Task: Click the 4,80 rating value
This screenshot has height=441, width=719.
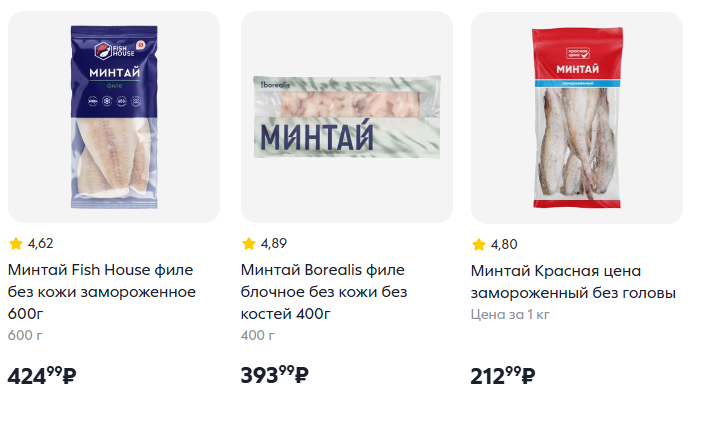Action: 504,244
